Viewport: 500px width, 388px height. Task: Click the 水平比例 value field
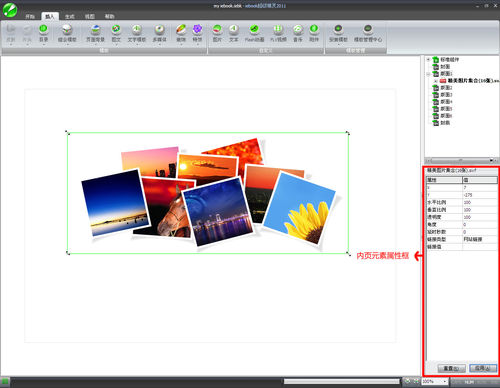[x=479, y=202]
